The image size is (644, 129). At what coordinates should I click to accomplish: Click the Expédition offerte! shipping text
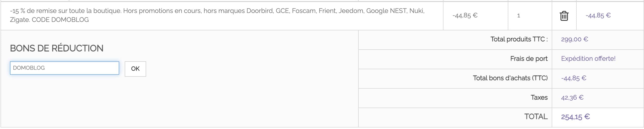588,59
